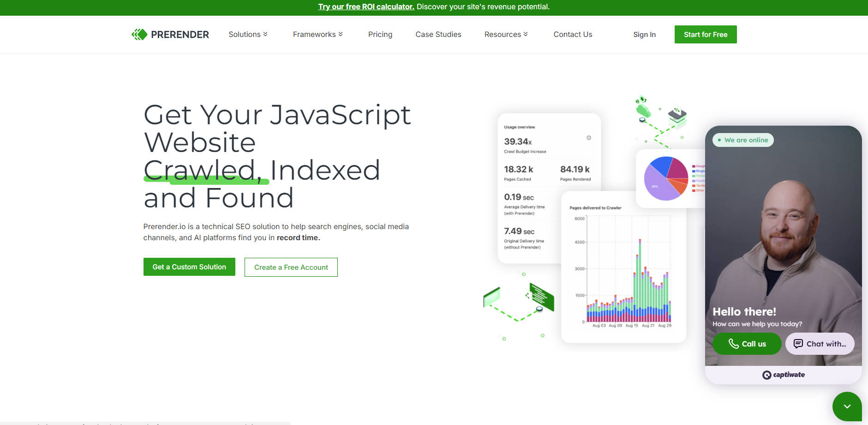Open Case Studies from the navigation

[x=438, y=35]
